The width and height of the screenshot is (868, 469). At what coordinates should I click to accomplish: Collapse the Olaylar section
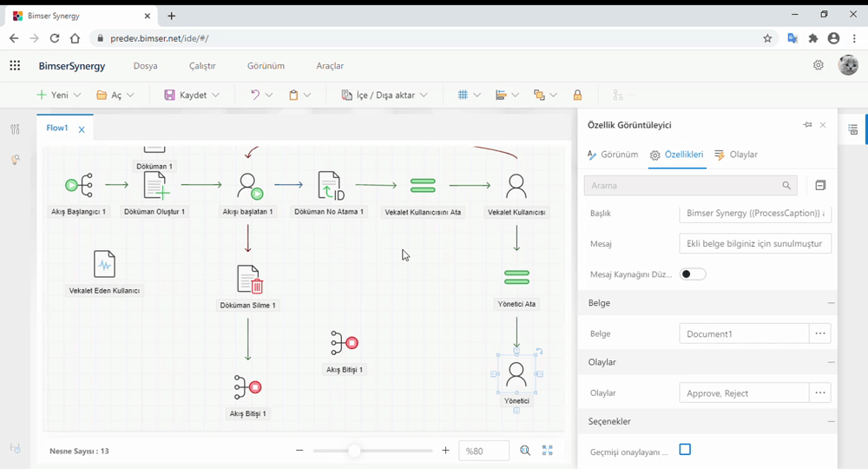[831, 362]
